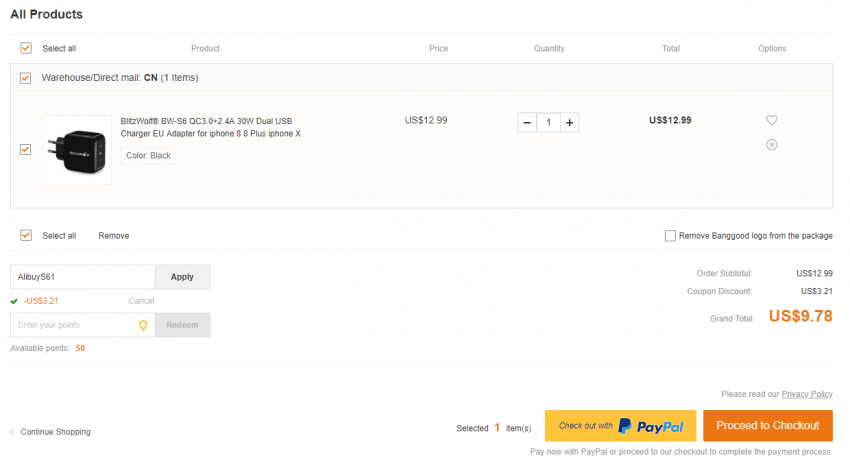Toggle the Warehouse CN checkbox
The height and width of the screenshot is (469, 850).
[25, 78]
